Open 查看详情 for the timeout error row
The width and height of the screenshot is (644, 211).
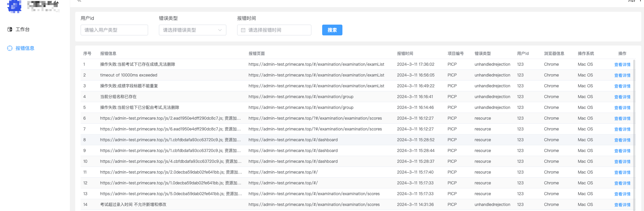[x=622, y=75]
